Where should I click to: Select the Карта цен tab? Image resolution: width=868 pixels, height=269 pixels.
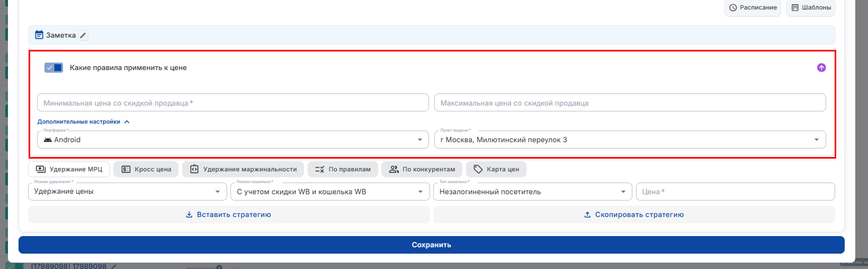pyautogui.click(x=496, y=169)
